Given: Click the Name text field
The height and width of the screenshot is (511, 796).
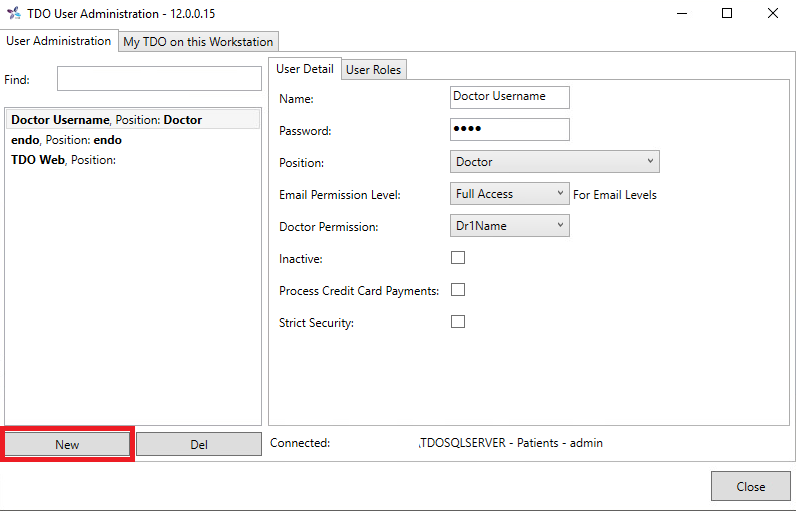Looking at the screenshot, I should (509, 97).
